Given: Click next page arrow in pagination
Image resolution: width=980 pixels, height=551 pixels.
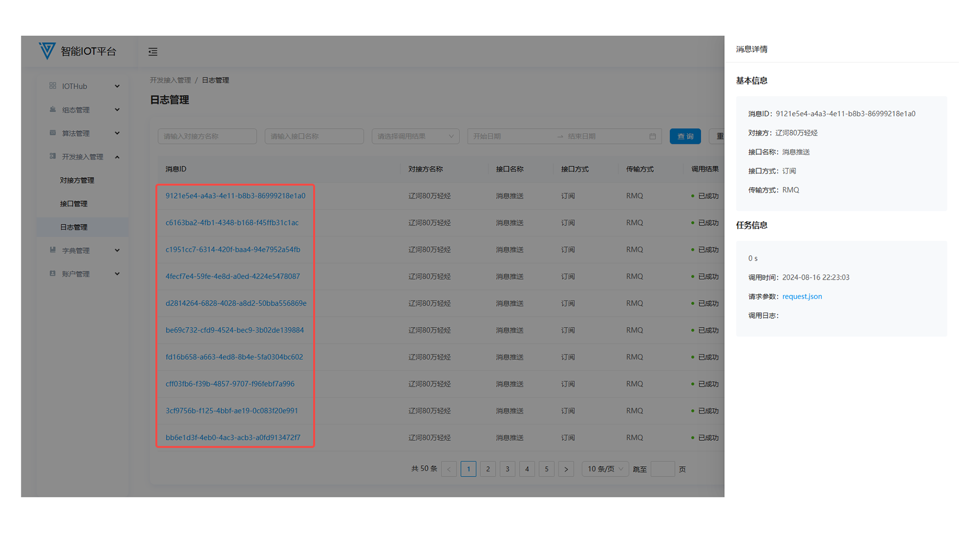Looking at the screenshot, I should click(566, 469).
